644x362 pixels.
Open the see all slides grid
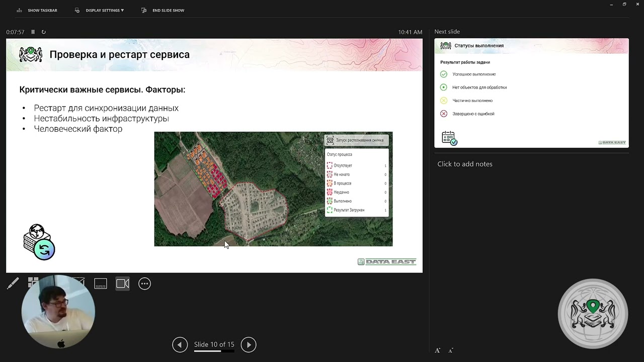tap(33, 281)
